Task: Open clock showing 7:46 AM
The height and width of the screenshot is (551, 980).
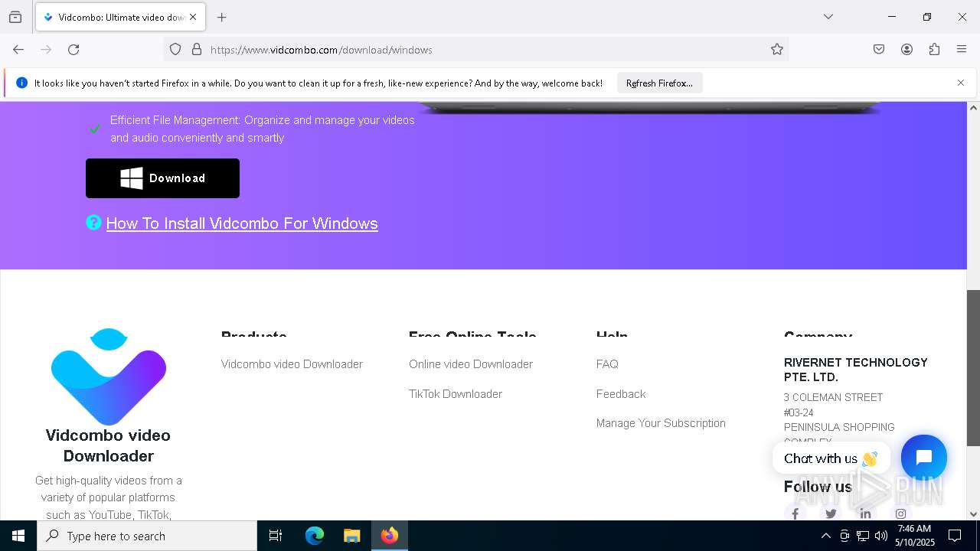Action: (x=915, y=536)
